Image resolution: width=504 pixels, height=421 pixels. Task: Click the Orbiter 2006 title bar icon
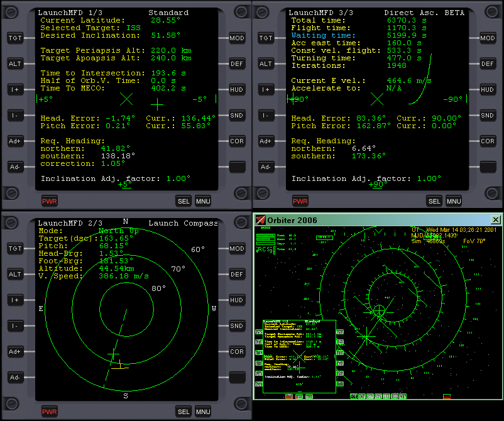261,220
